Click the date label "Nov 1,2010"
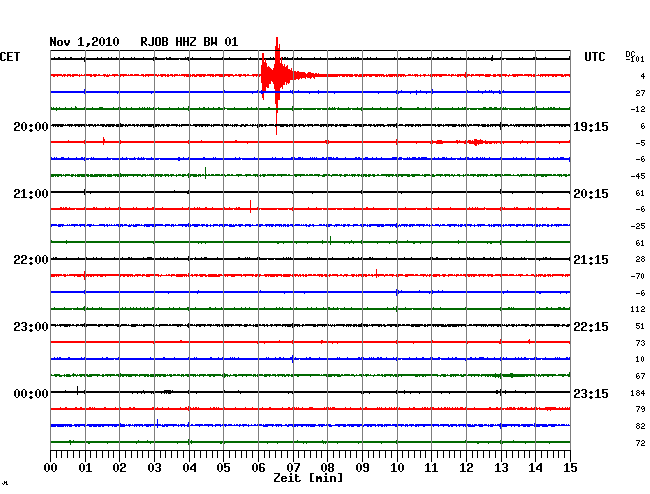650x494 pixels. point(84,42)
